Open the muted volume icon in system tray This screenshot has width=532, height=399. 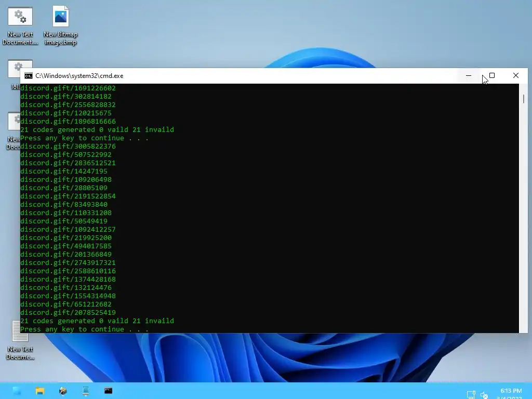pos(484,395)
